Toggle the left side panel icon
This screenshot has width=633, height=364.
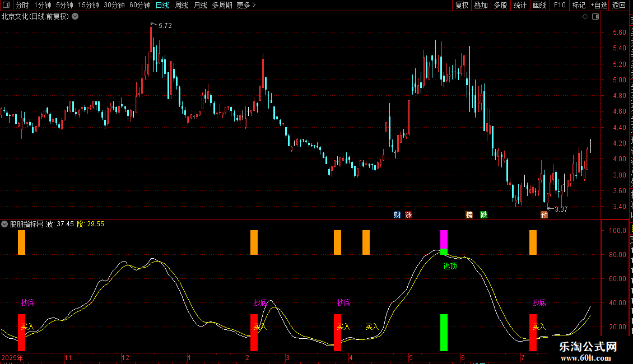pos(6,5)
